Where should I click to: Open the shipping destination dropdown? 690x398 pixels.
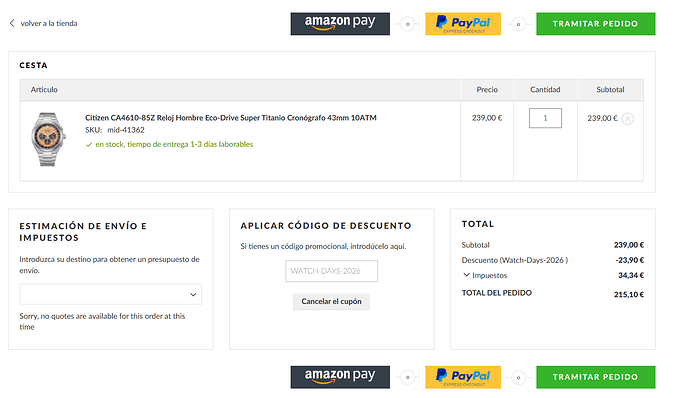(x=110, y=294)
